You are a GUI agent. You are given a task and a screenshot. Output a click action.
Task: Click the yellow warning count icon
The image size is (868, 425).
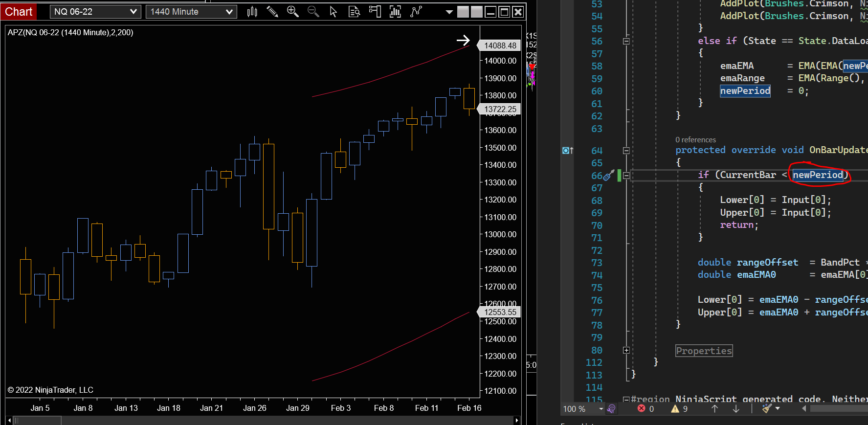pos(675,409)
